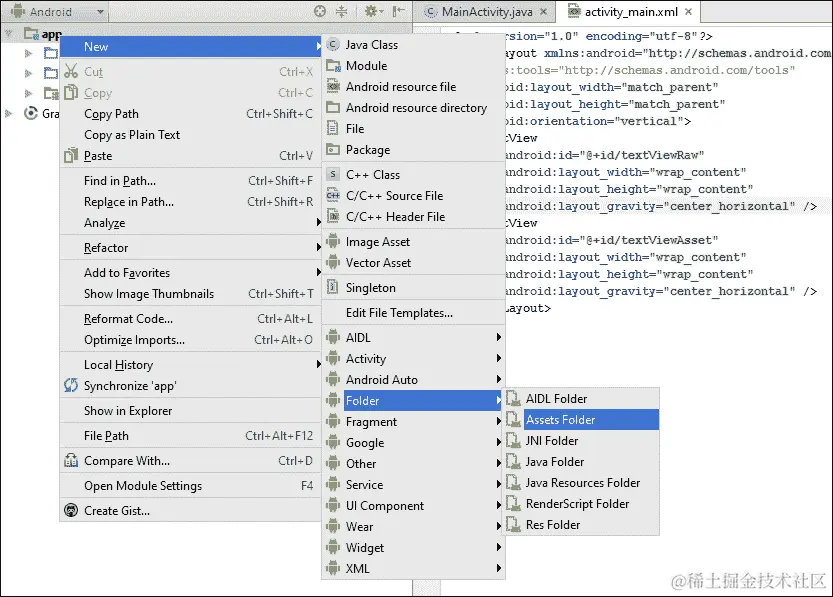Open the Local History submenu
The height and width of the screenshot is (597, 833).
coord(191,365)
